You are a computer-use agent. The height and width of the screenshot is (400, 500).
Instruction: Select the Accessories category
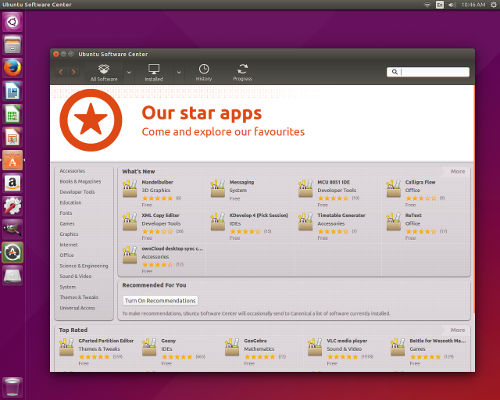pyautogui.click(x=72, y=171)
